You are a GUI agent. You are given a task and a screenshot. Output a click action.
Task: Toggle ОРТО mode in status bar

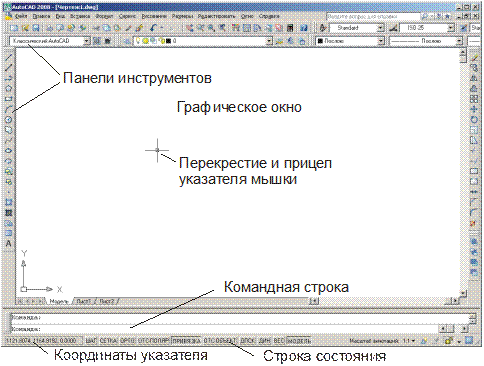[127, 341]
